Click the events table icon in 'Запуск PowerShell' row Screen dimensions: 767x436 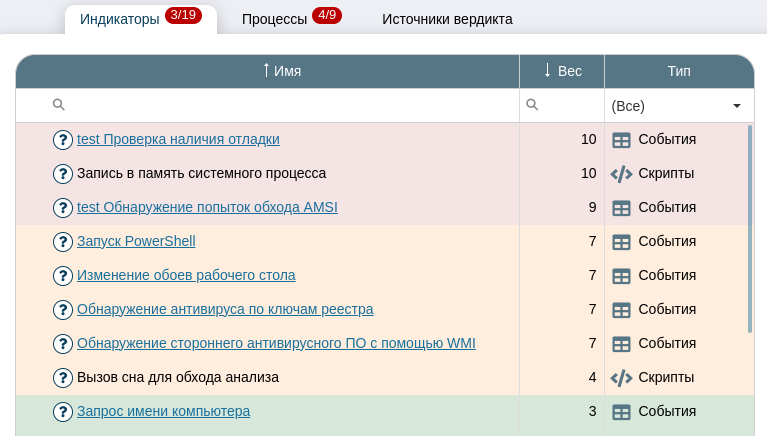tap(621, 242)
